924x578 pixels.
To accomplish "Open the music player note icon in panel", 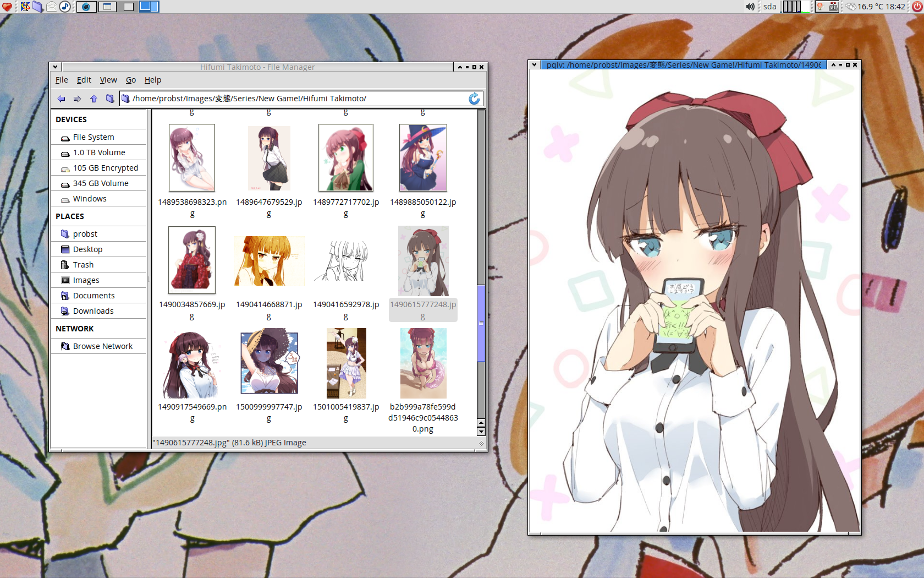I will click(x=65, y=7).
